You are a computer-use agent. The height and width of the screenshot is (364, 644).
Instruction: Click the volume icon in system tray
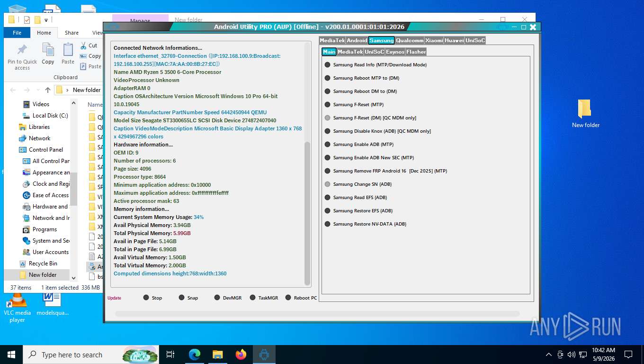[571, 355]
